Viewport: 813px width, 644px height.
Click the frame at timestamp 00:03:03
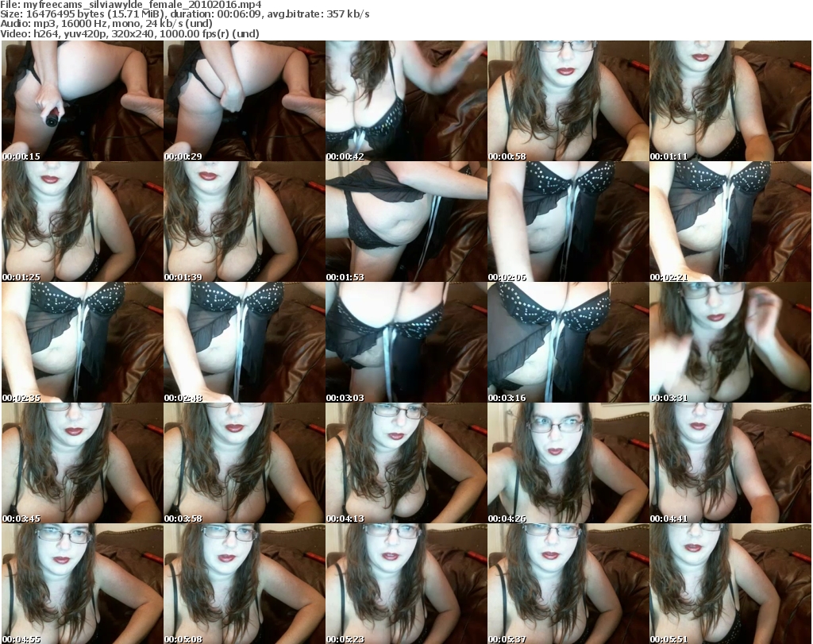pyautogui.click(x=406, y=342)
